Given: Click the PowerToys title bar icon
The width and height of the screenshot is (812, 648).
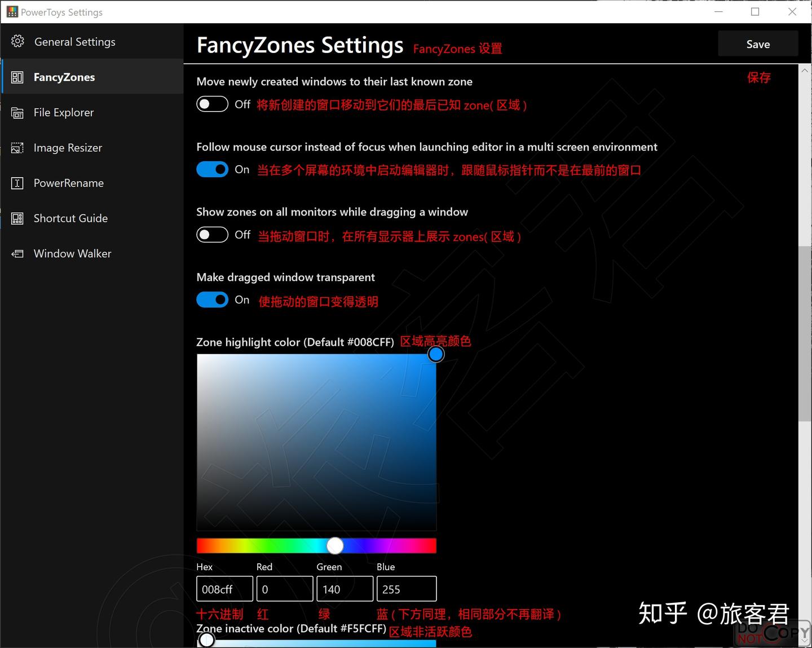Looking at the screenshot, I should (11, 11).
